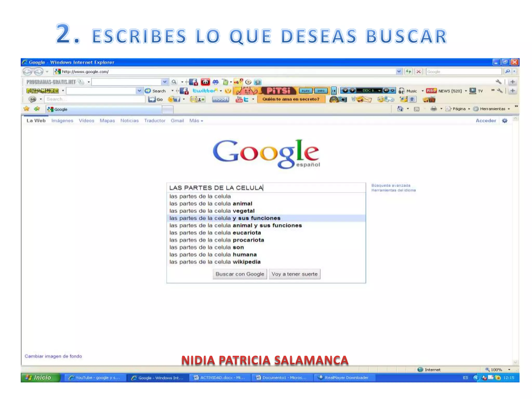Click the blue PLAY button on Pitsi banner
The height and width of the screenshot is (399, 532).
pyautogui.click(x=306, y=91)
